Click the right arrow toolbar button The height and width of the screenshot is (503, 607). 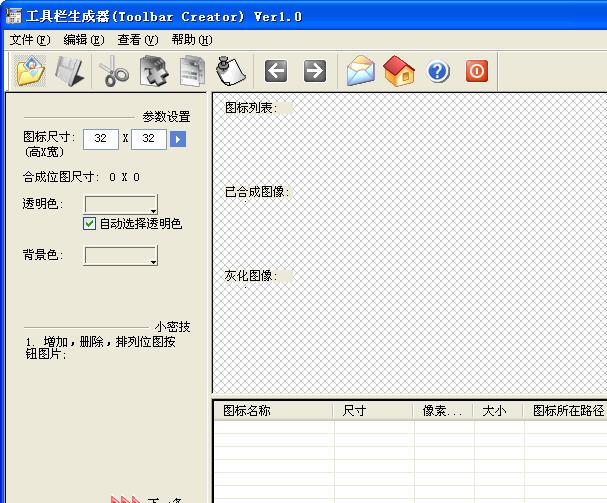pyautogui.click(x=315, y=71)
